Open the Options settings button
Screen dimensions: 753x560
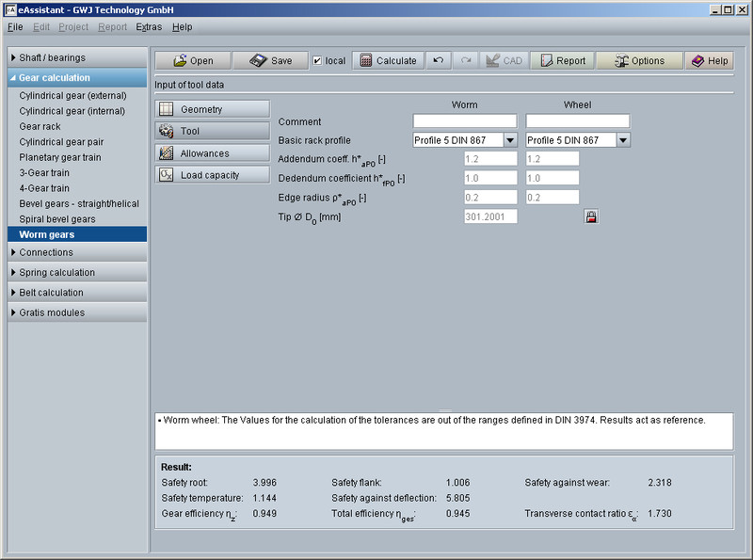coord(639,60)
